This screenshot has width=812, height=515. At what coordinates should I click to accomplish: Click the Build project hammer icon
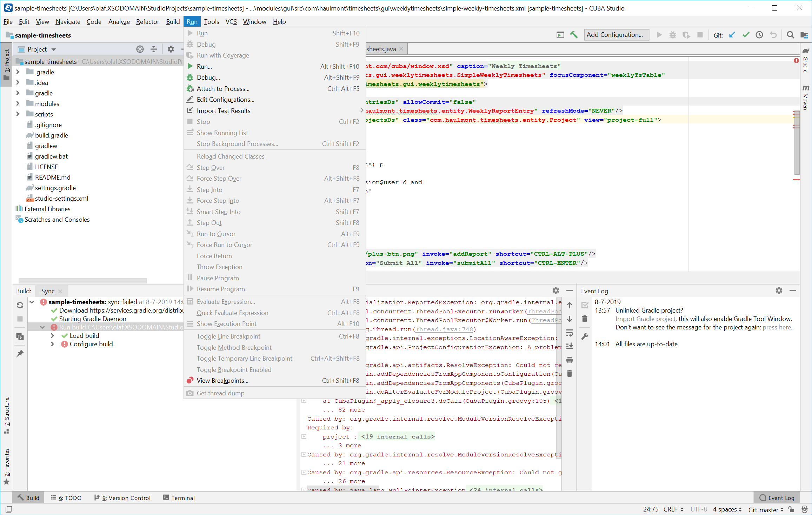pos(574,35)
